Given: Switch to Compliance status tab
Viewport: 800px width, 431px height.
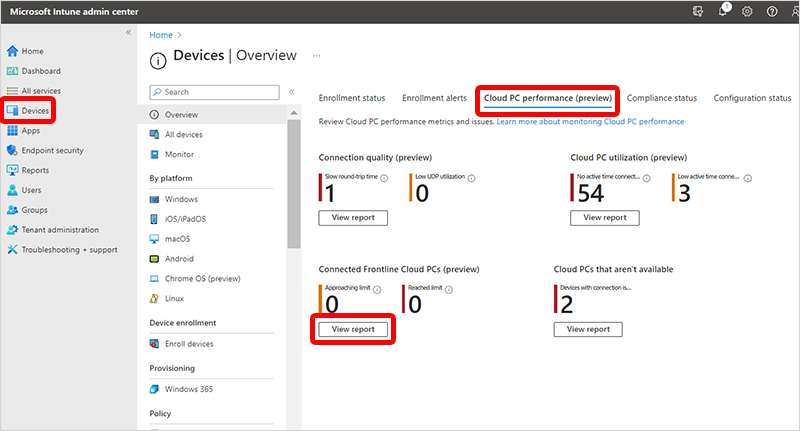Looking at the screenshot, I should coord(662,98).
